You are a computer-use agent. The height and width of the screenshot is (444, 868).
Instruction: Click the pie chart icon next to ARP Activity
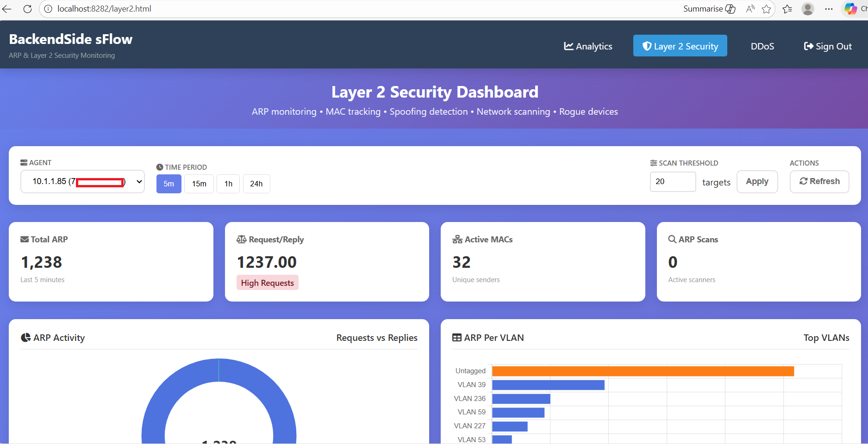click(x=25, y=338)
